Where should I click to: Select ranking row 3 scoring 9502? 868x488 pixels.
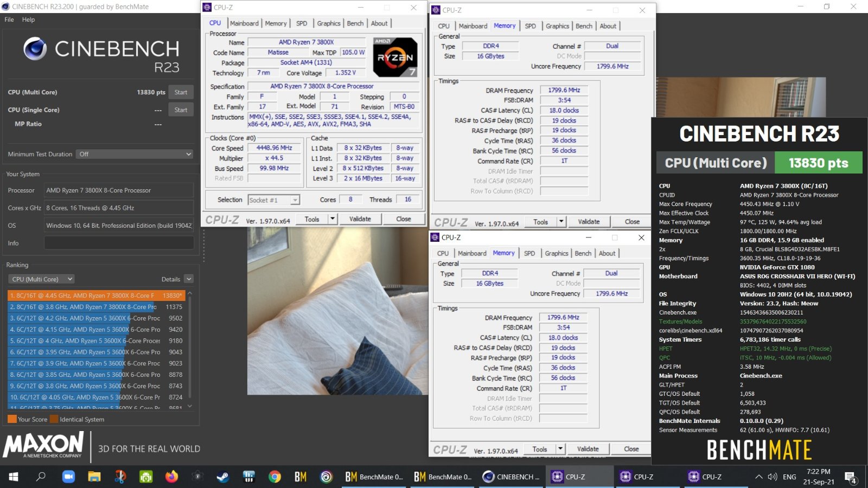[x=96, y=318]
